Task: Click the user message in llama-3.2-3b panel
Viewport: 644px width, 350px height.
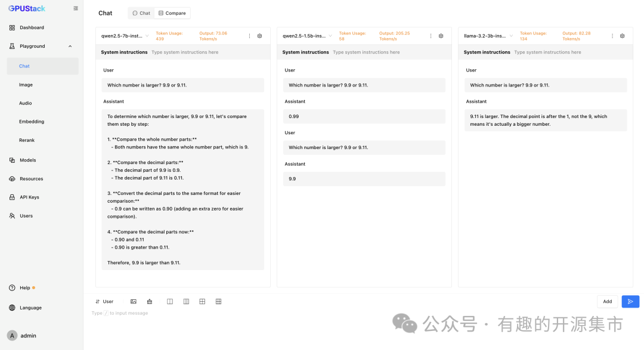Action: (x=546, y=85)
